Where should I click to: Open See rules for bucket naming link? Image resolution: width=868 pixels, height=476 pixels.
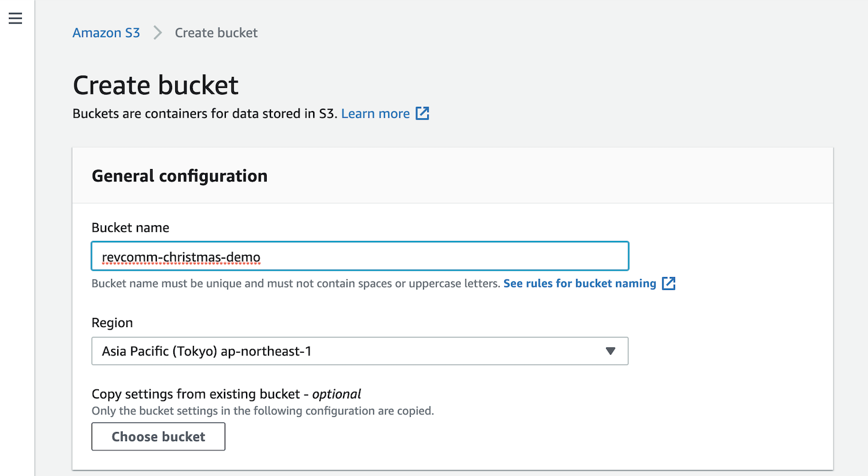579,283
